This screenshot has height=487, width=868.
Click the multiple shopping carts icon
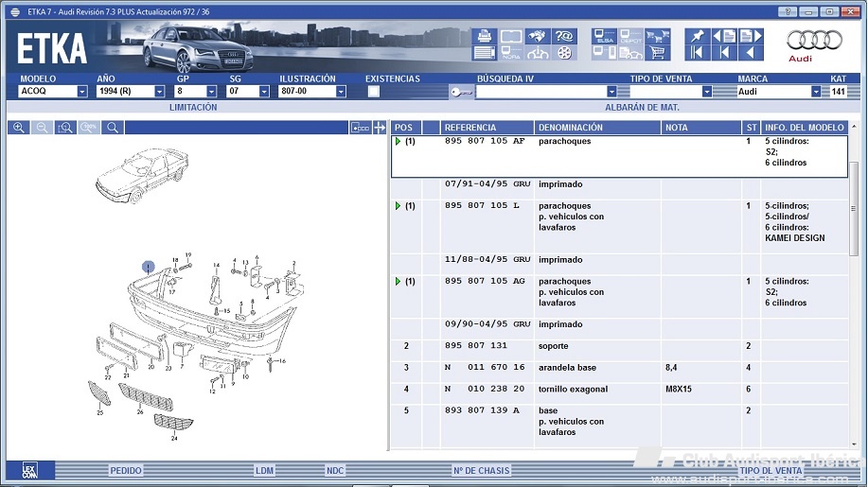[657, 36]
